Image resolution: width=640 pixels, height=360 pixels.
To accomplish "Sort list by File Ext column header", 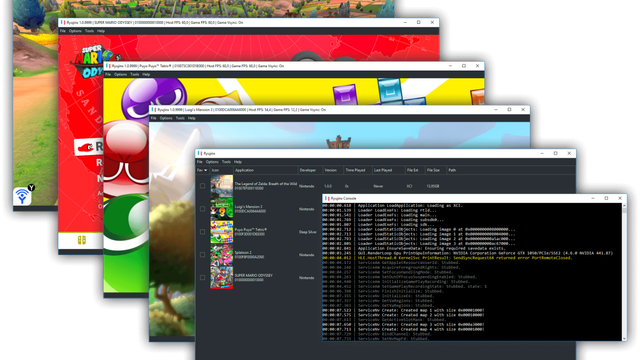I will point(414,170).
